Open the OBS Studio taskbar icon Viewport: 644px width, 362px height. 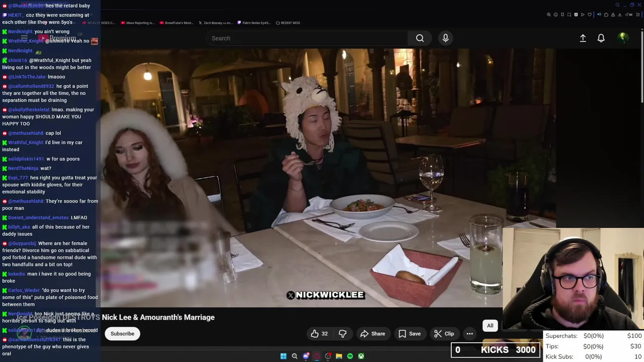(328, 356)
